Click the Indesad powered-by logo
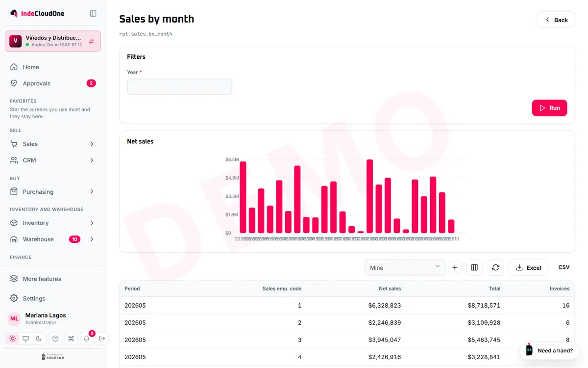This screenshot has height=368, width=588. pos(53,357)
